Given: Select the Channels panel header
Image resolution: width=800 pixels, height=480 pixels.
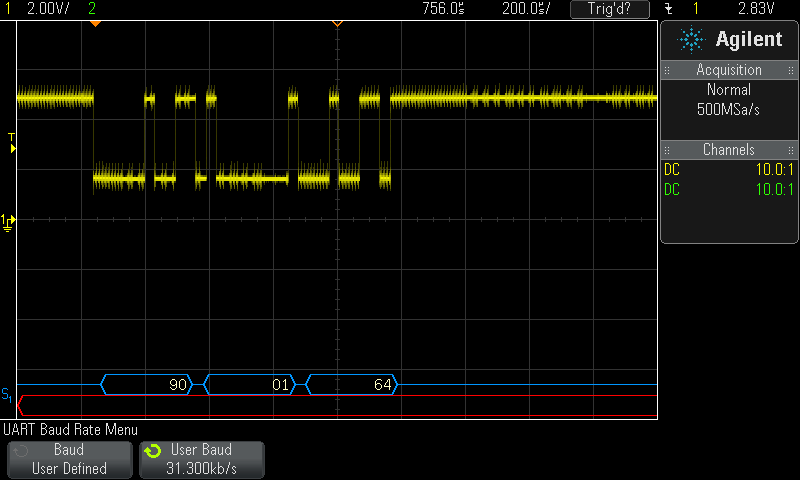Looking at the screenshot, I should pos(728,150).
